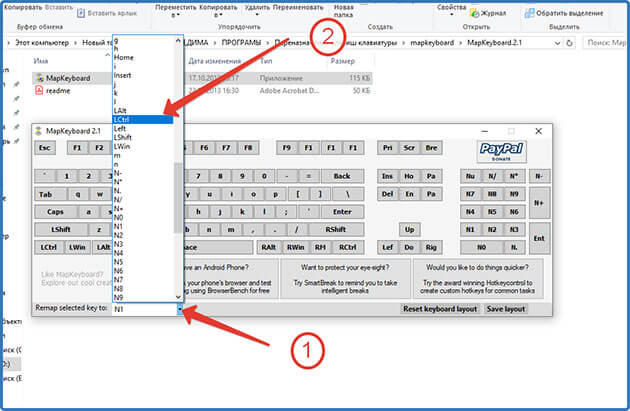This screenshot has width=630, height=411.
Task: Click the Lef left arrow key
Action: click(387, 247)
